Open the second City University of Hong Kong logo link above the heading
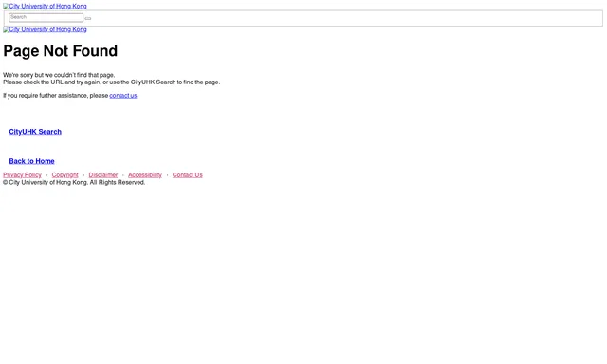Screen dimensions: 607x364 45,29
